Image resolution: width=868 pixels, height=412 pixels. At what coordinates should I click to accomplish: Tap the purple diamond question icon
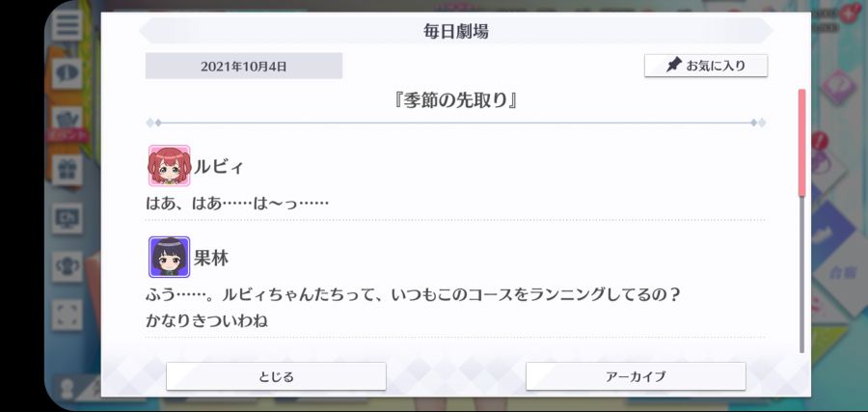click(x=837, y=88)
